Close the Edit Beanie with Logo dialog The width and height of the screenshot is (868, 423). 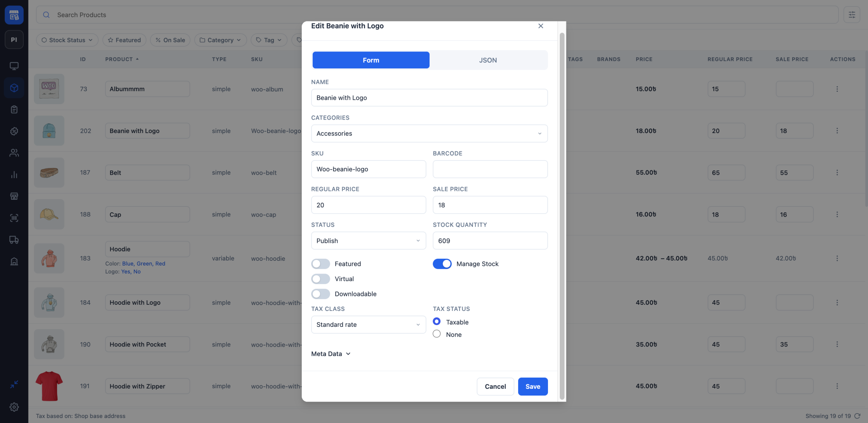coord(541,26)
